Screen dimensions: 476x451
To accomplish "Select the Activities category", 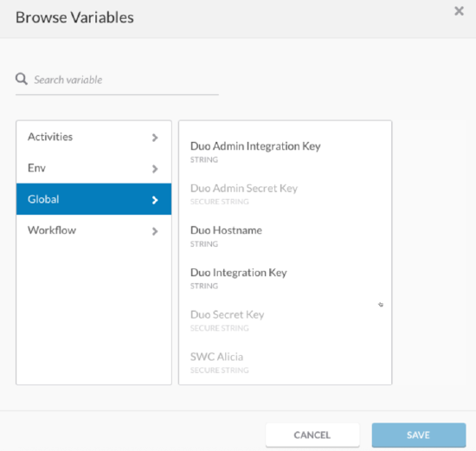I will [x=93, y=137].
